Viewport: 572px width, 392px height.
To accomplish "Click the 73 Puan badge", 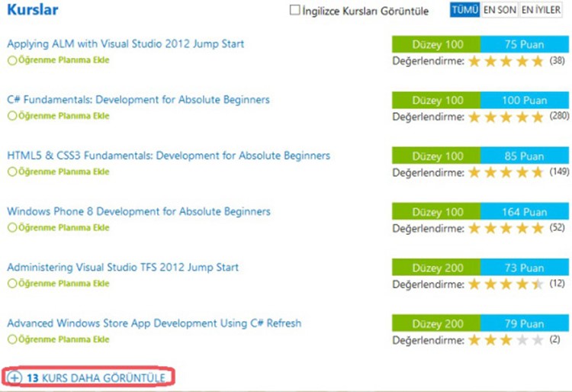I will (x=525, y=267).
